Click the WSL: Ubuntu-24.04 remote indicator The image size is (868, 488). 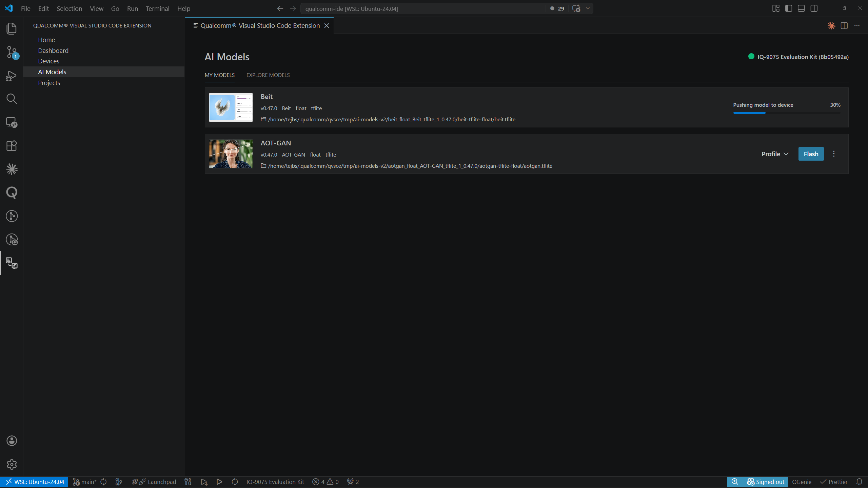click(34, 482)
